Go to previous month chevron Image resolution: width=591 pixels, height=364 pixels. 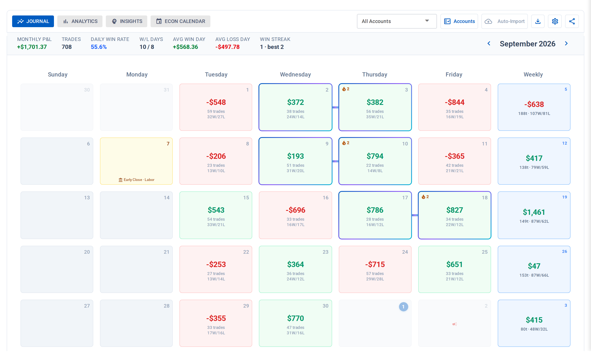tap(489, 44)
